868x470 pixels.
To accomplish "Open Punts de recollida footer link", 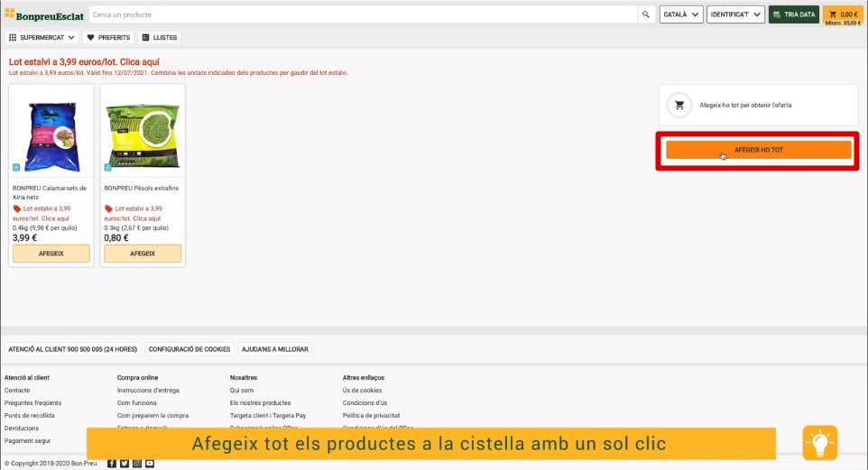I will click(x=30, y=415).
